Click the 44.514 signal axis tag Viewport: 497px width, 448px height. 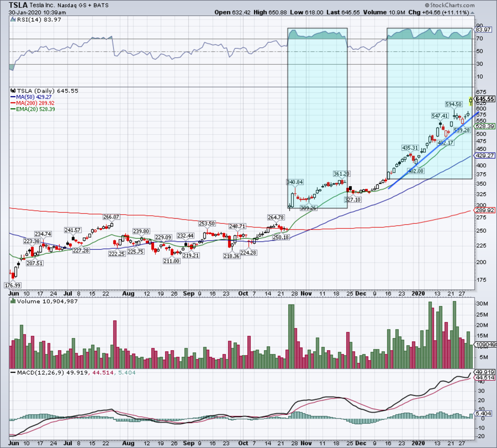click(485, 378)
